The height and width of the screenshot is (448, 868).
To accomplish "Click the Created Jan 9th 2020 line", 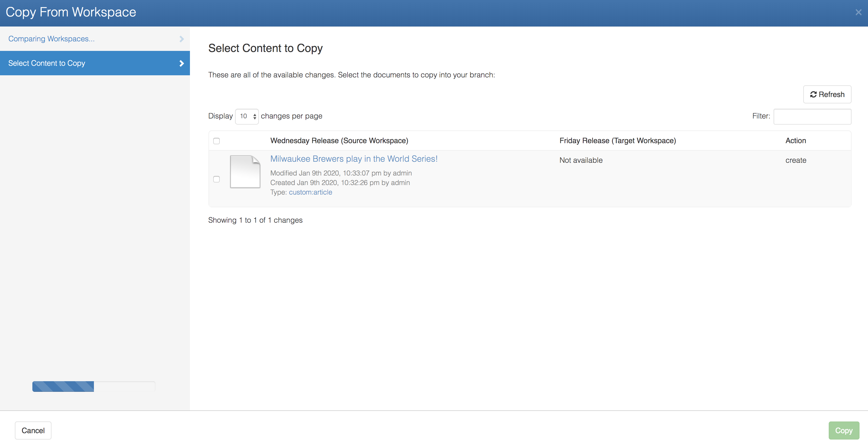I will 340,183.
